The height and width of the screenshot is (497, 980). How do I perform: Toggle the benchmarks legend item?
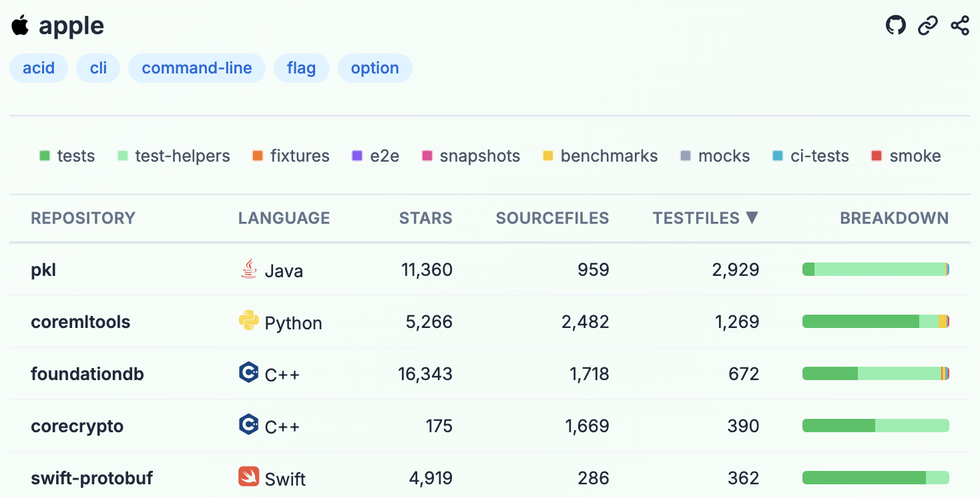(x=600, y=156)
